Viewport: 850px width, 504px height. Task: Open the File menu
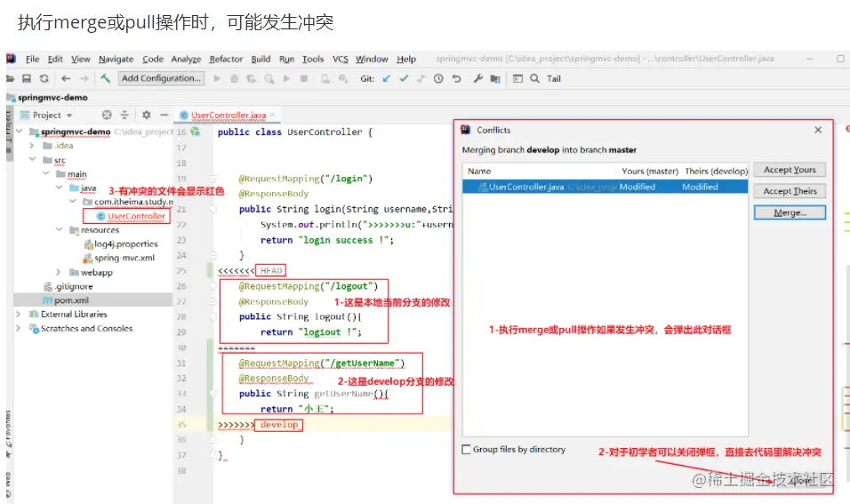point(33,59)
